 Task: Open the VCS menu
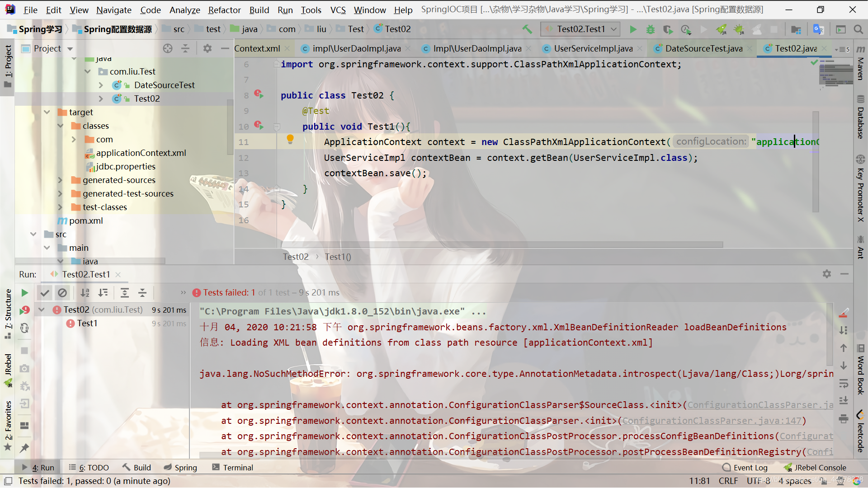pyautogui.click(x=338, y=10)
